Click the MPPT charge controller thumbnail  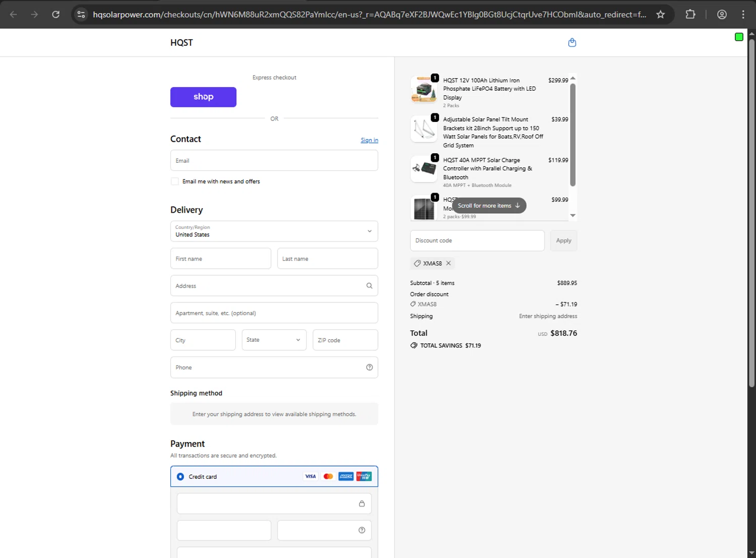point(424,169)
